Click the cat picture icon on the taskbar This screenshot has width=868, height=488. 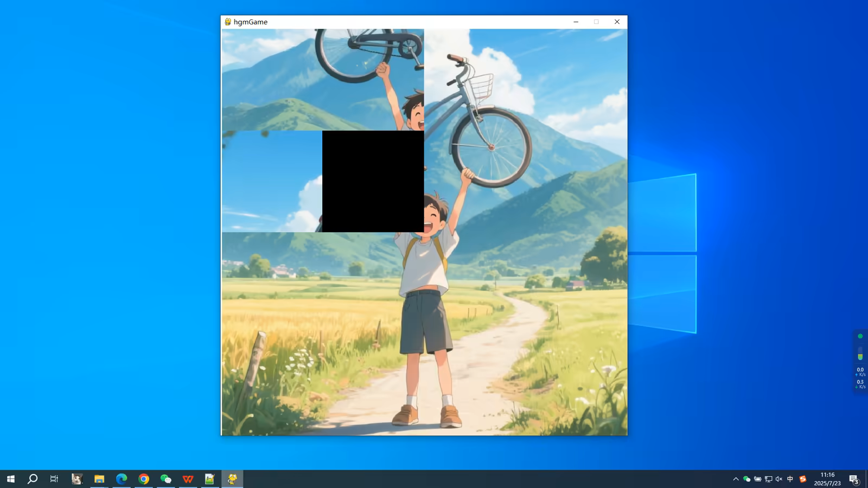pyautogui.click(x=77, y=479)
